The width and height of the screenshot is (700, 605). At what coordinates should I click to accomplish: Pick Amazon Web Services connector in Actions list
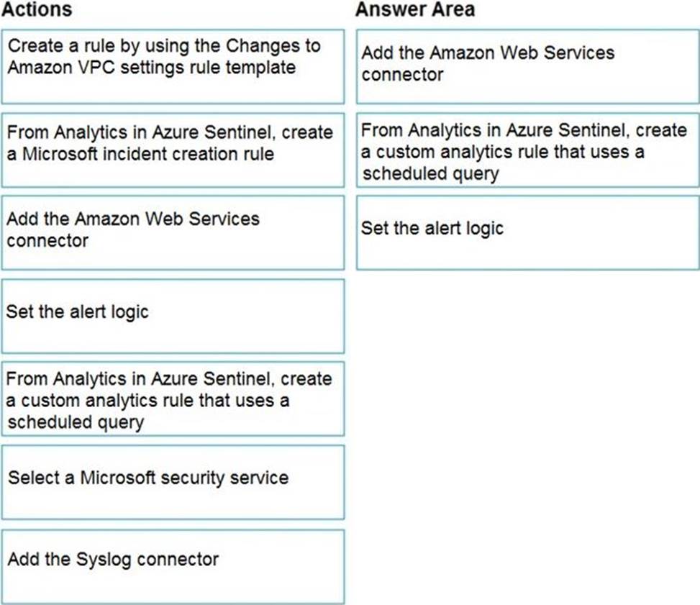[x=173, y=232]
